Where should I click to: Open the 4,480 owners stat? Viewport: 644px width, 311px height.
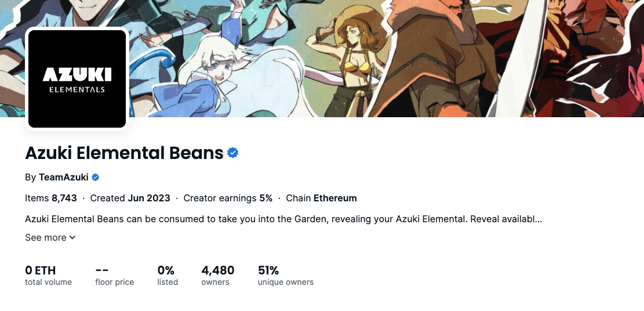217,275
